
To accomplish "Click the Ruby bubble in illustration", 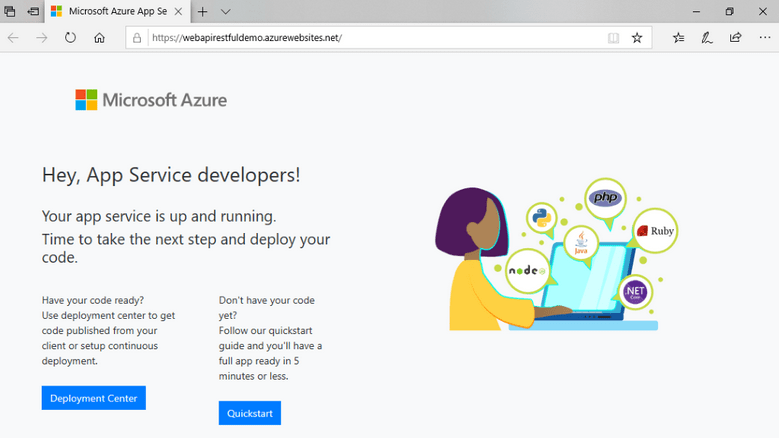I will tap(656, 230).
